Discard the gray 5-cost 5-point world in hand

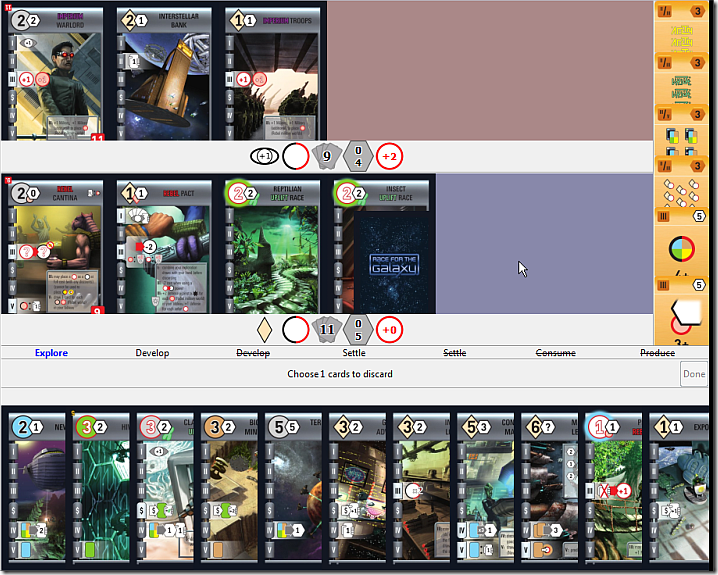point(294,487)
